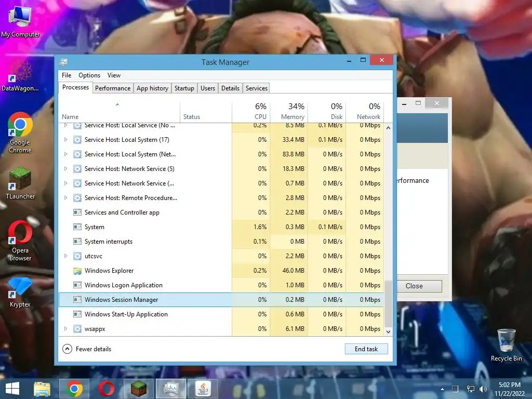
Task: Collapse view with Fewer details arrow
Action: pyautogui.click(x=67, y=349)
